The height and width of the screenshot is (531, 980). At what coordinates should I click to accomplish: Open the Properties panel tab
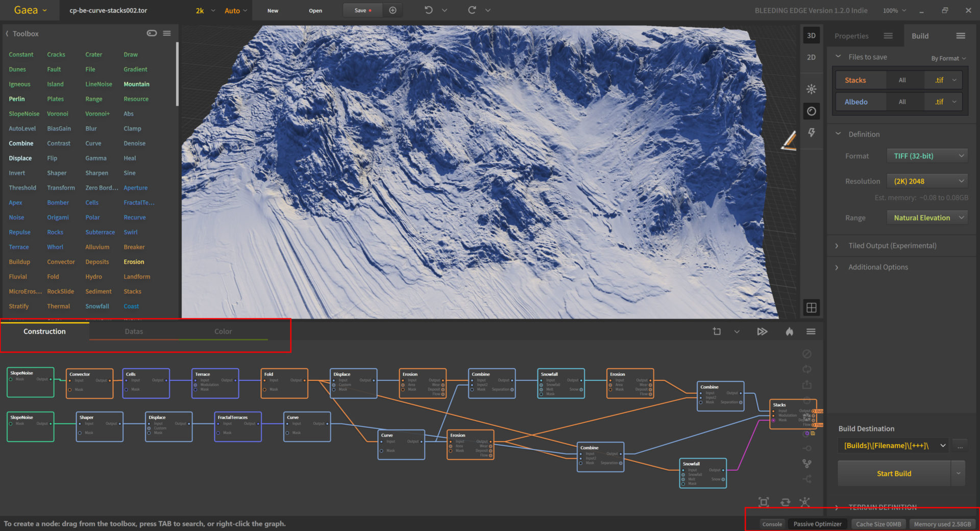coord(851,36)
